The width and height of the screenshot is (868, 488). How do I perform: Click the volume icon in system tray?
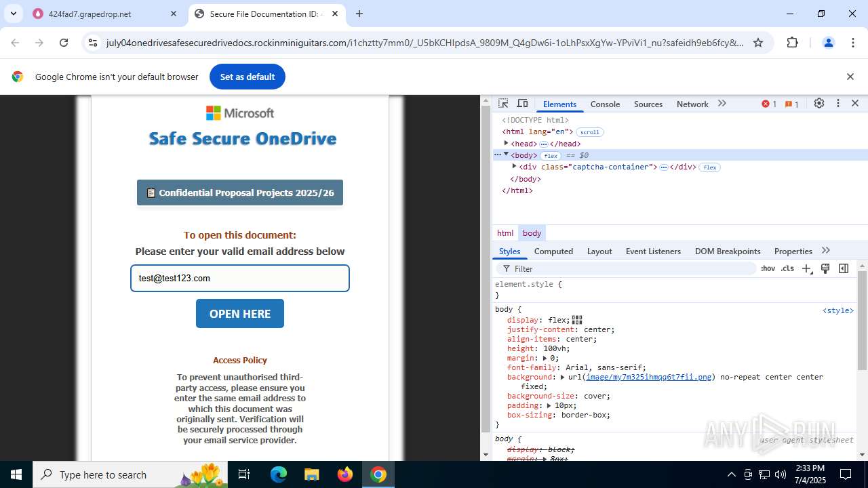[x=781, y=474]
